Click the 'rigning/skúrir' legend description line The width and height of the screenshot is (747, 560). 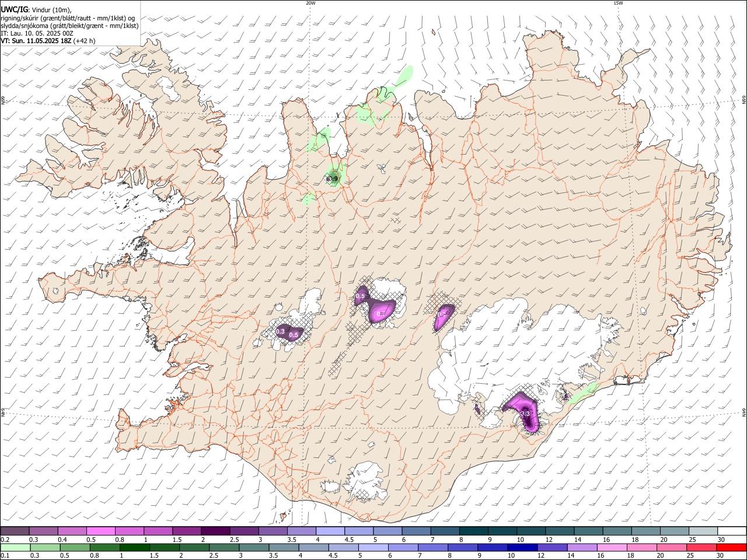point(68,18)
